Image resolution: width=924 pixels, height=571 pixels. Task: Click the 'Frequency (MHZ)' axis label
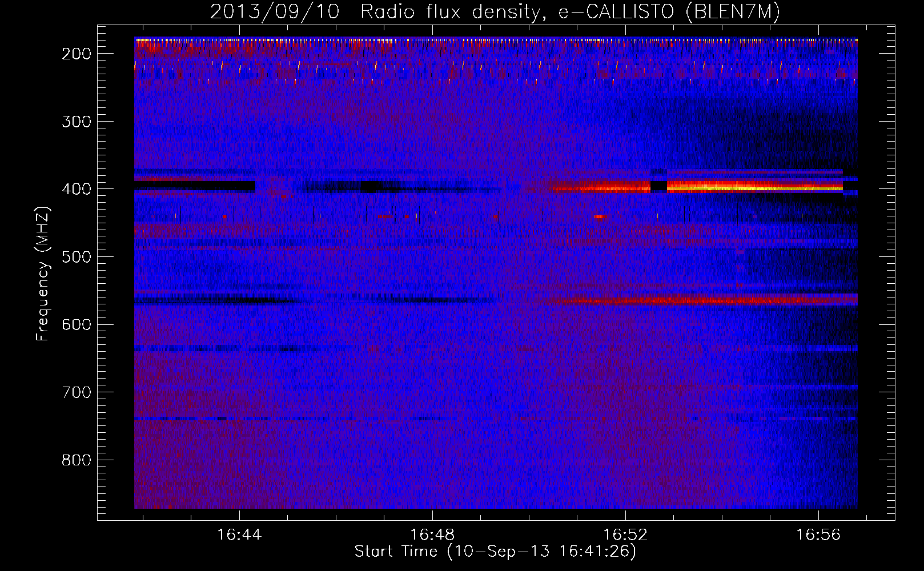tap(43, 274)
